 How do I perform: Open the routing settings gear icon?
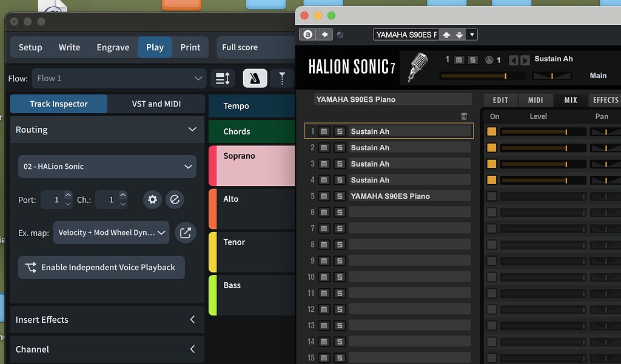click(152, 199)
